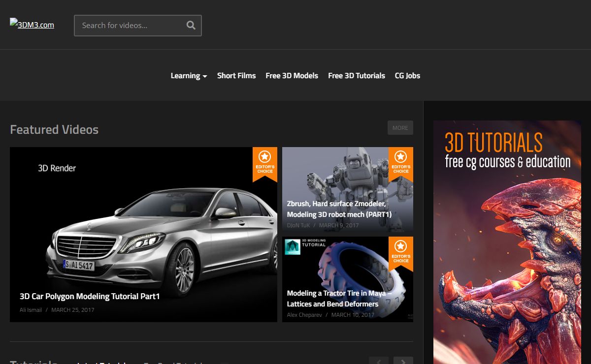This screenshot has width=591, height=364.
Task: Click the Featured Videos heading
Action: [54, 129]
